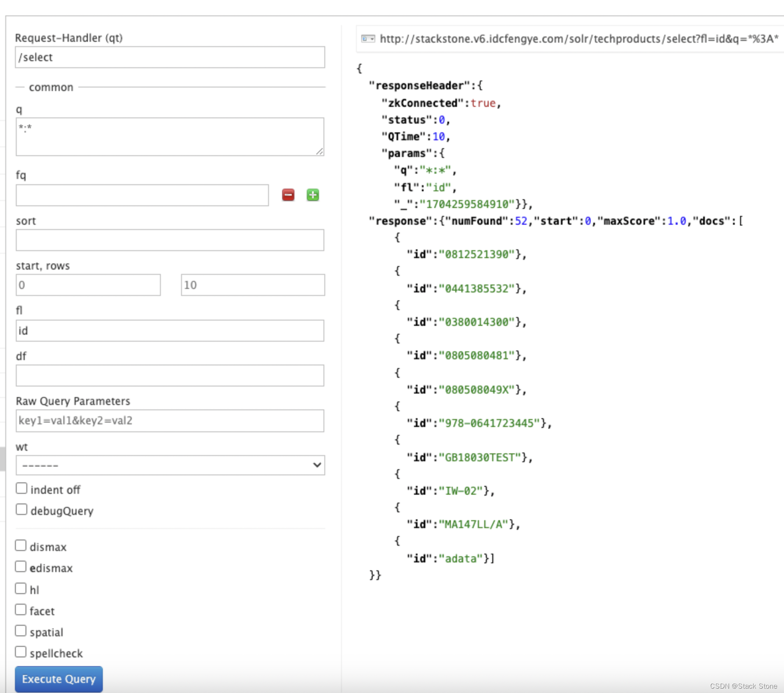
Task: Click the id value "978-0641723445"
Action: tap(490, 423)
